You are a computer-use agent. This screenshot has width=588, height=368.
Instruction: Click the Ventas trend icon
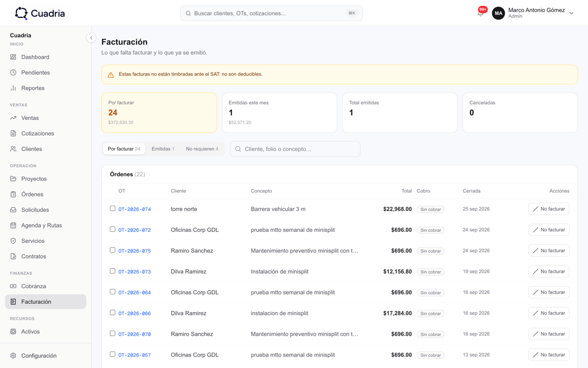[13, 118]
